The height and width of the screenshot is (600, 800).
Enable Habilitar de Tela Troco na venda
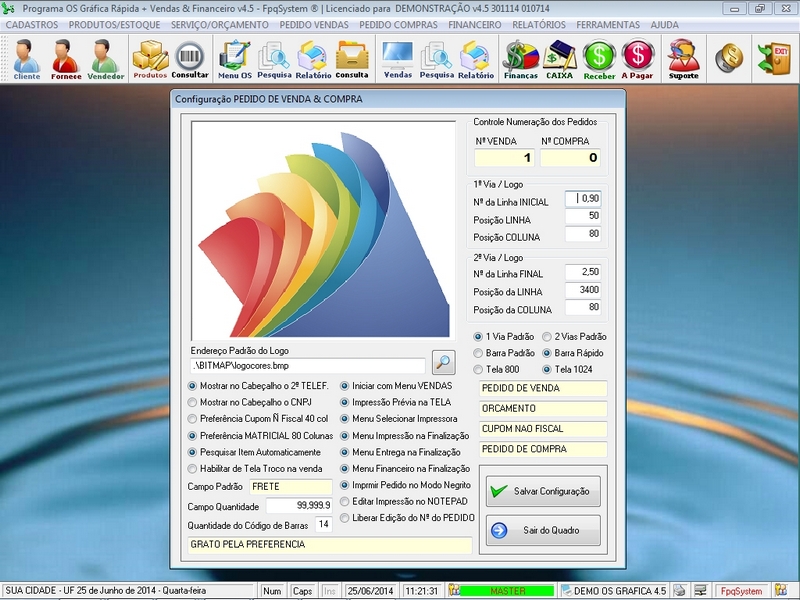[193, 468]
